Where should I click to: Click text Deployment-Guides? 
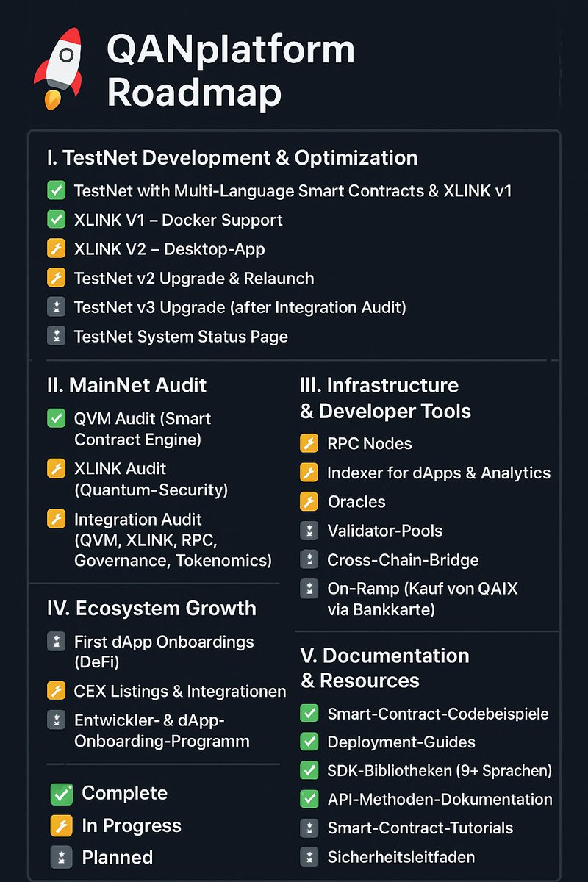pos(401,742)
